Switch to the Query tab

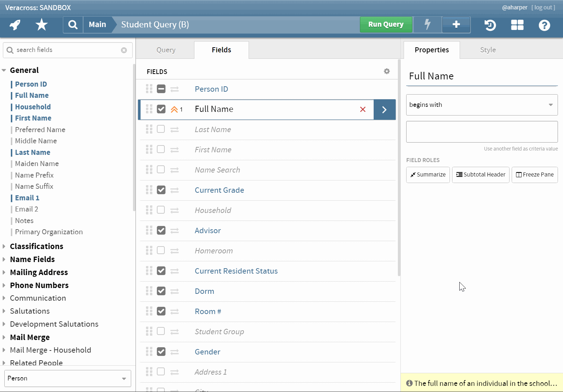coord(166,50)
